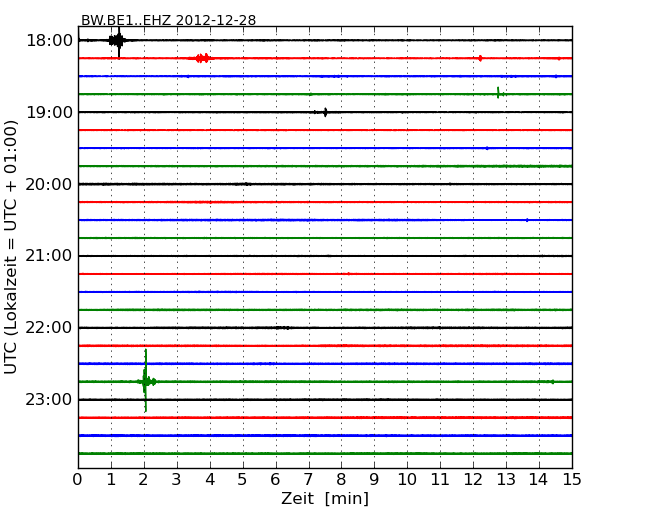Image resolution: width=650 pixels, height=520 pixels.
Task: Select the 23:00 time label
Action: click(49, 399)
